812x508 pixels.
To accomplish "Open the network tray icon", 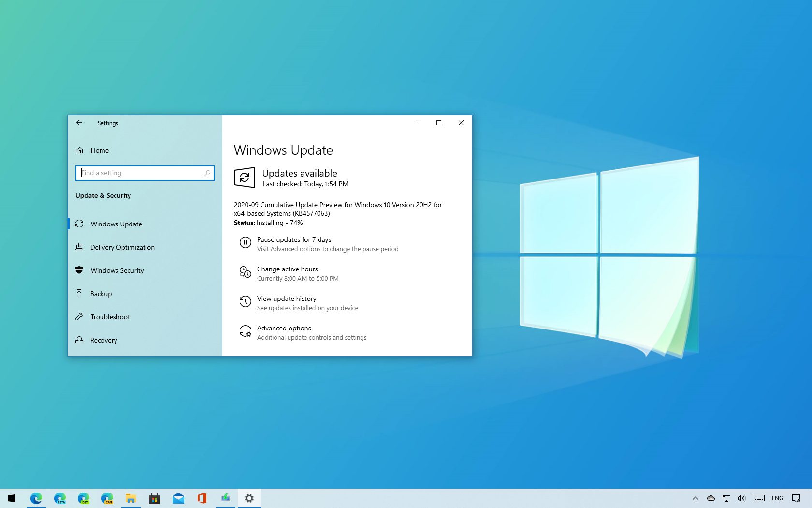I will pyautogui.click(x=726, y=498).
